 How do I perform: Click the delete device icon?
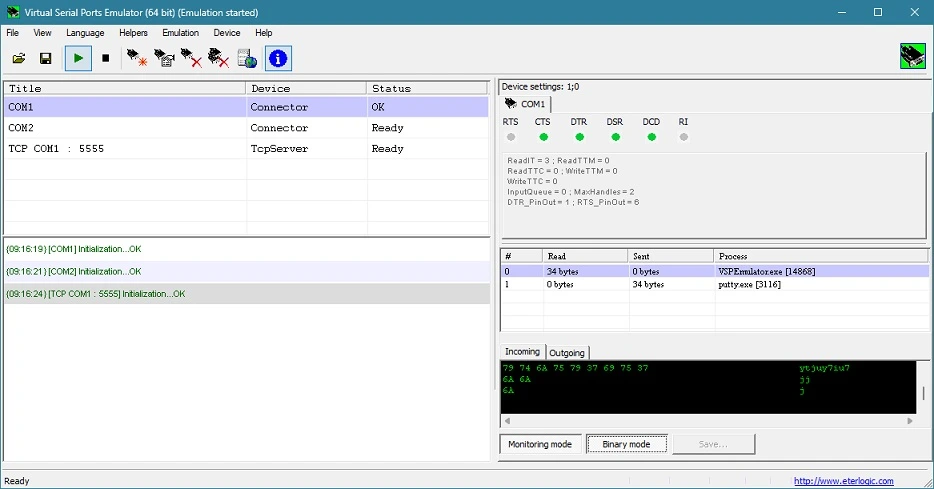click(191, 58)
